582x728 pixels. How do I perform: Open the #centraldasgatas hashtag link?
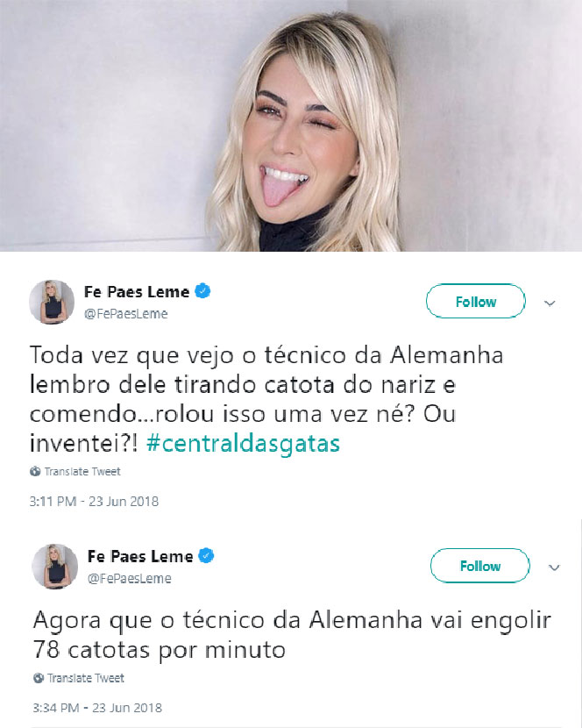(x=243, y=443)
